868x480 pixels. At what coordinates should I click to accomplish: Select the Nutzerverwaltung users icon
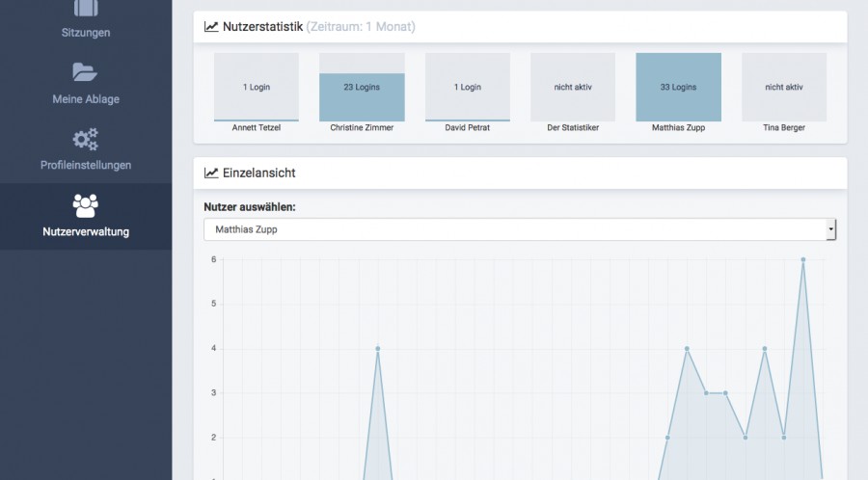pos(86,205)
